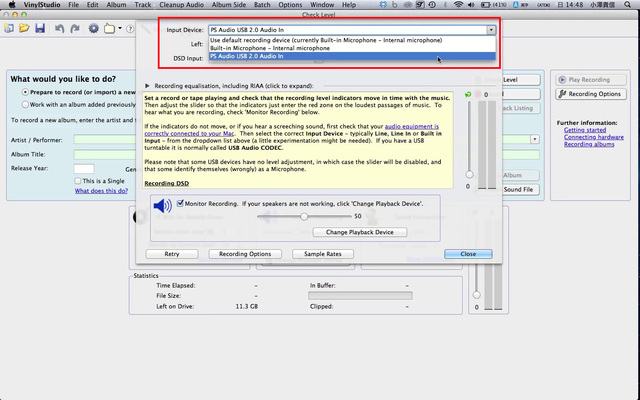Image resolution: width=640 pixels, height=400 pixels.
Task: Open the yellow folder toolbar icon
Action: click(24, 28)
